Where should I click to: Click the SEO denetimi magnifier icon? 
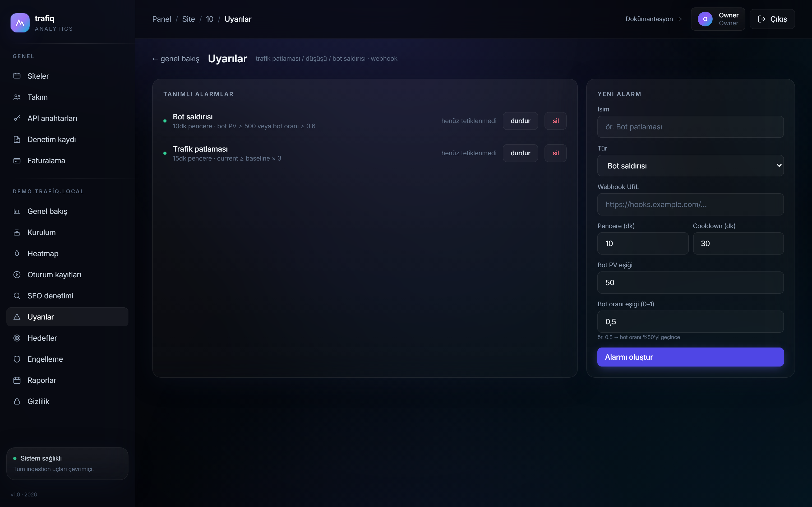(x=17, y=295)
